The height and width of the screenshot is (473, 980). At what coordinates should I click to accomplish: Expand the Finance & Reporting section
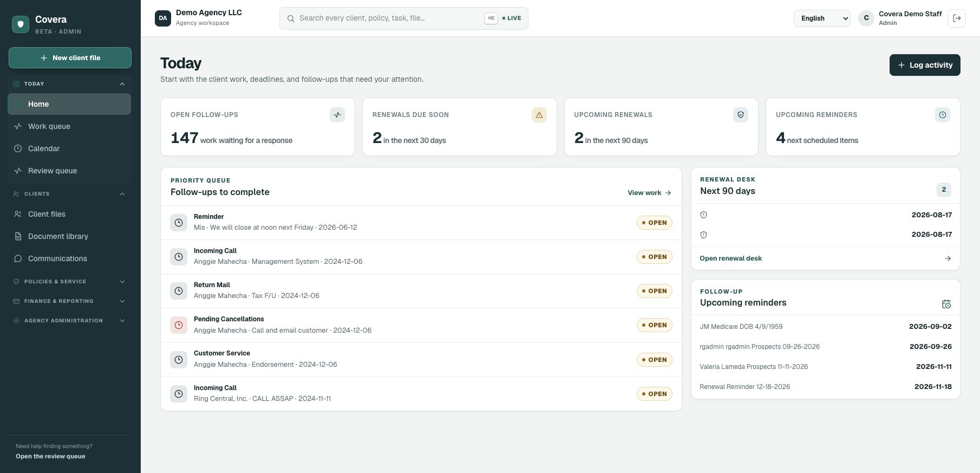(69, 301)
